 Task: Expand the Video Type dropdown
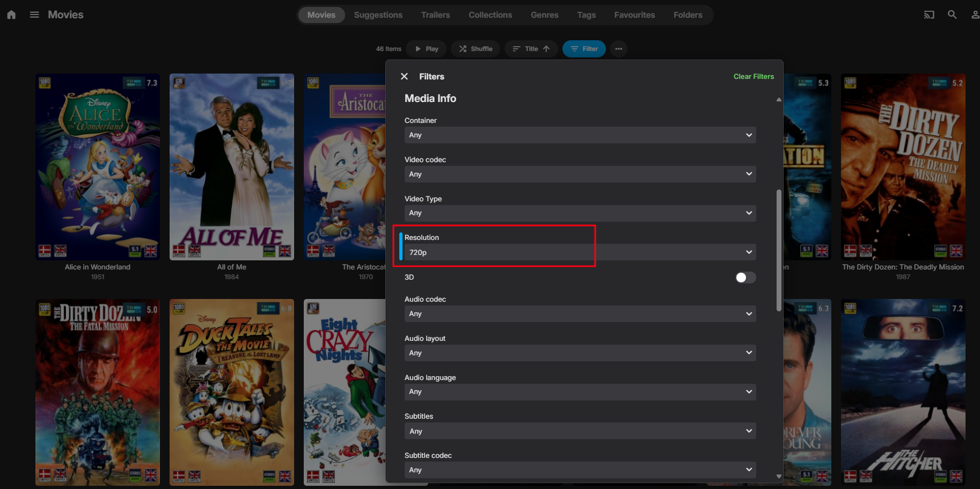pos(580,213)
